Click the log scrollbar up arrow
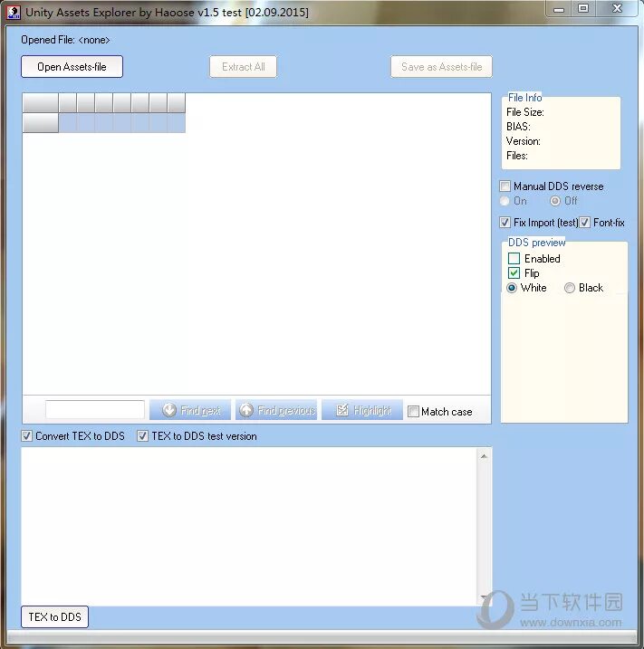The height and width of the screenshot is (649, 644). point(484,456)
